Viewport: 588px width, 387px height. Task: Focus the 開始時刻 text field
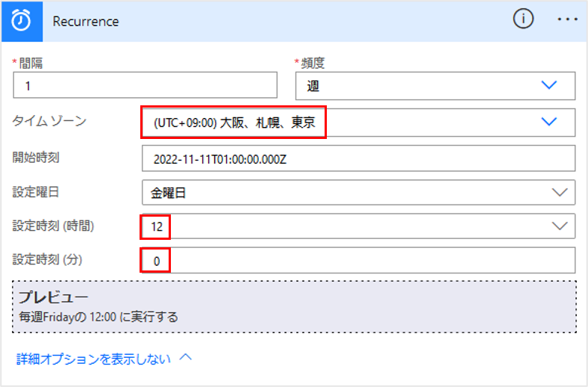tap(358, 158)
